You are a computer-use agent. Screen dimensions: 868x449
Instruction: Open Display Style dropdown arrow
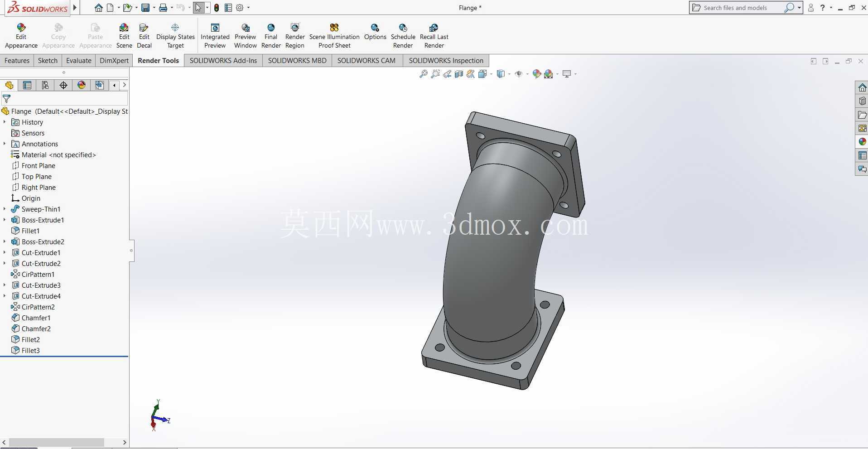[x=509, y=74]
